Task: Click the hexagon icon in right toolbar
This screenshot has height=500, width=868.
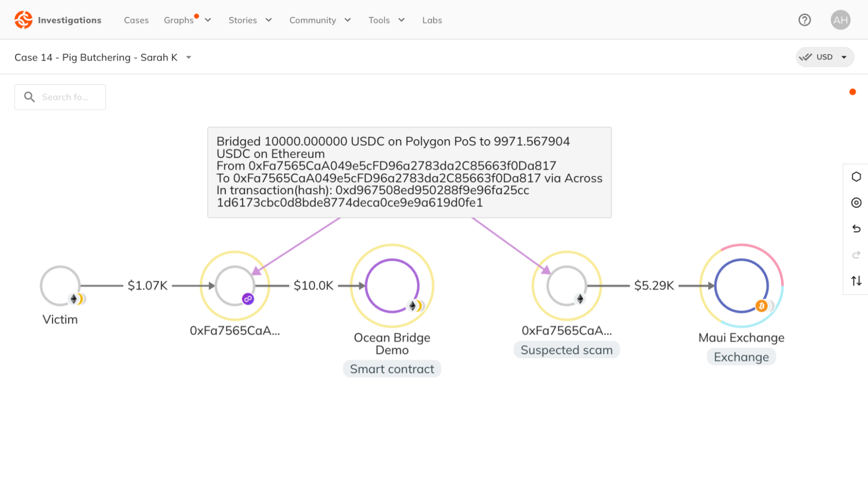Action: coord(856,177)
